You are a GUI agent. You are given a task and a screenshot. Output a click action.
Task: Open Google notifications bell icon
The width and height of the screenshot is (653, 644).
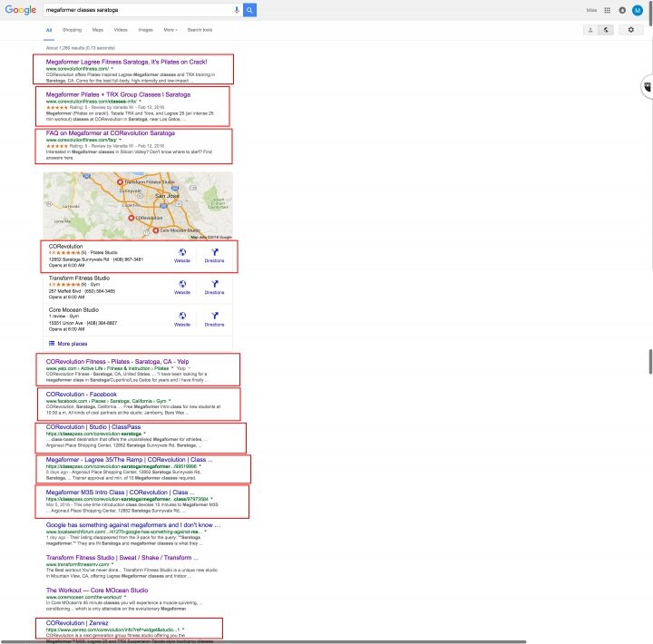[622, 10]
